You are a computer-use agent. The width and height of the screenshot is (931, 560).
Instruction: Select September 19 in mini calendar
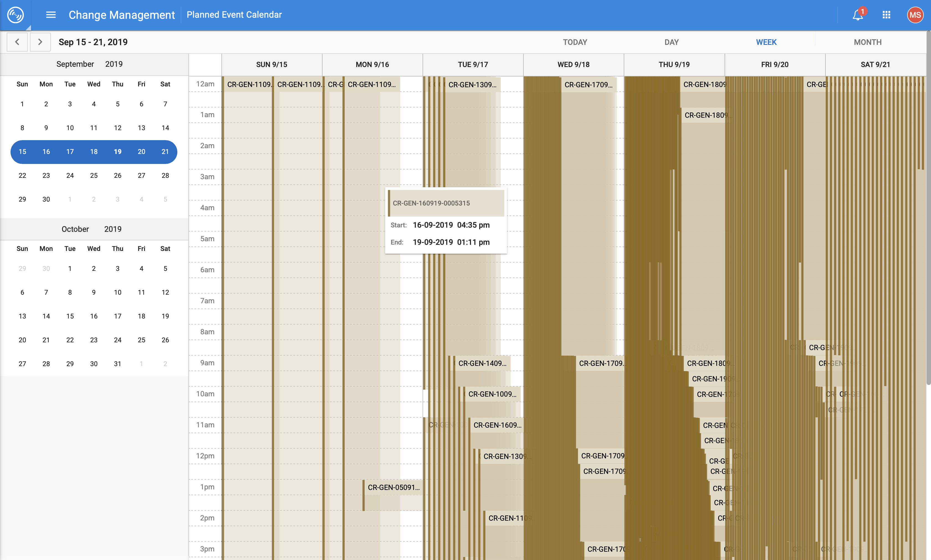pos(117,151)
